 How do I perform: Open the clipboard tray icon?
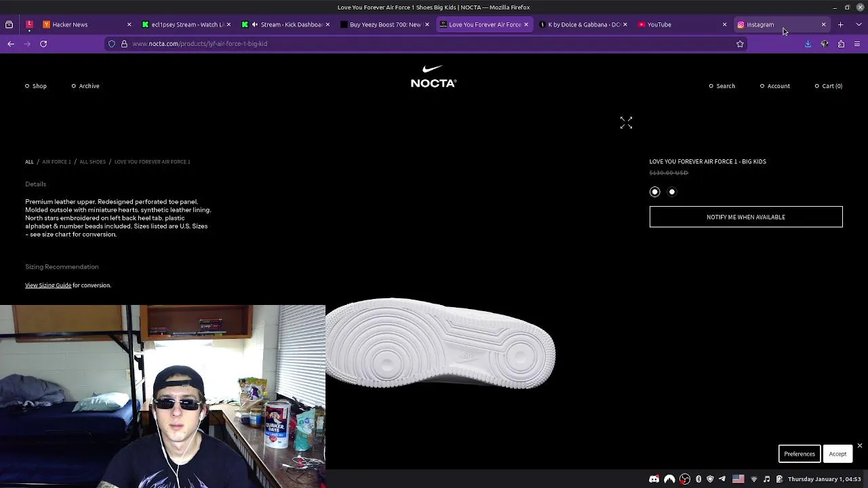(x=778, y=479)
